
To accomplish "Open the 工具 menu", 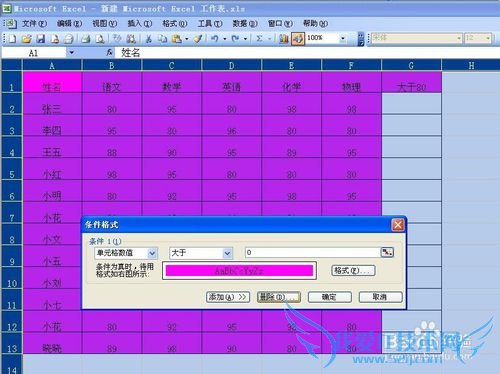I will 210,23.
